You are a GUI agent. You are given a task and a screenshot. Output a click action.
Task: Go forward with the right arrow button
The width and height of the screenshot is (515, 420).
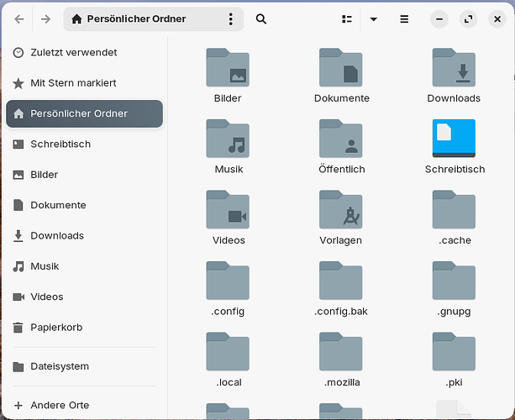45,19
